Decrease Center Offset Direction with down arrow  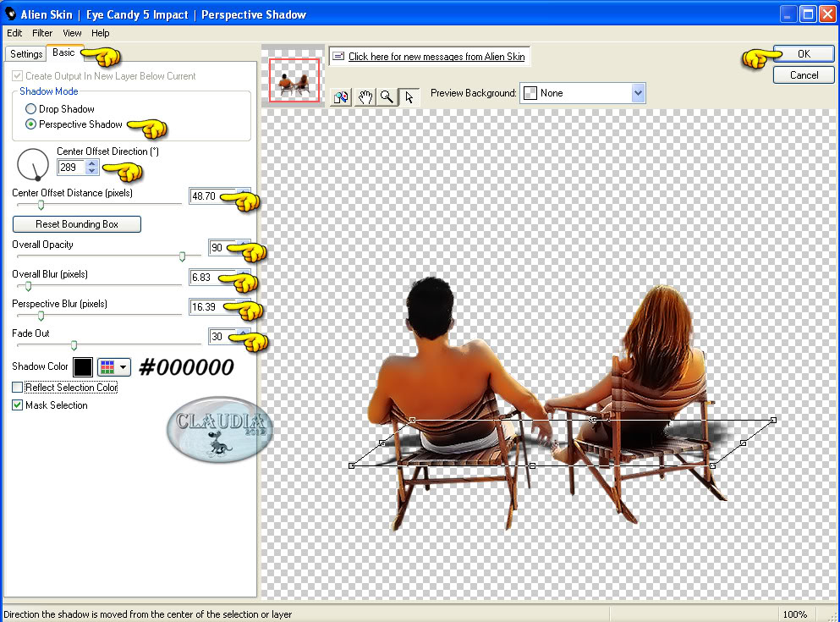point(92,171)
